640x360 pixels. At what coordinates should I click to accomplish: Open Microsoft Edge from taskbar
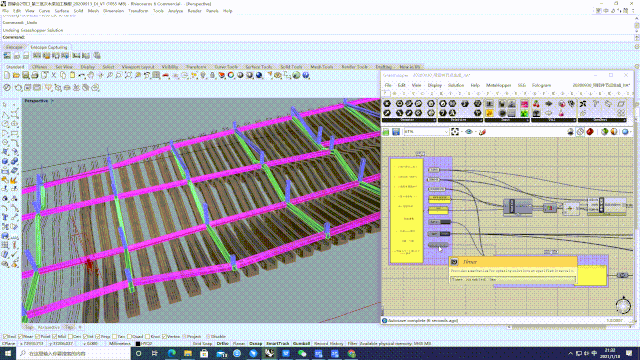click(171, 353)
